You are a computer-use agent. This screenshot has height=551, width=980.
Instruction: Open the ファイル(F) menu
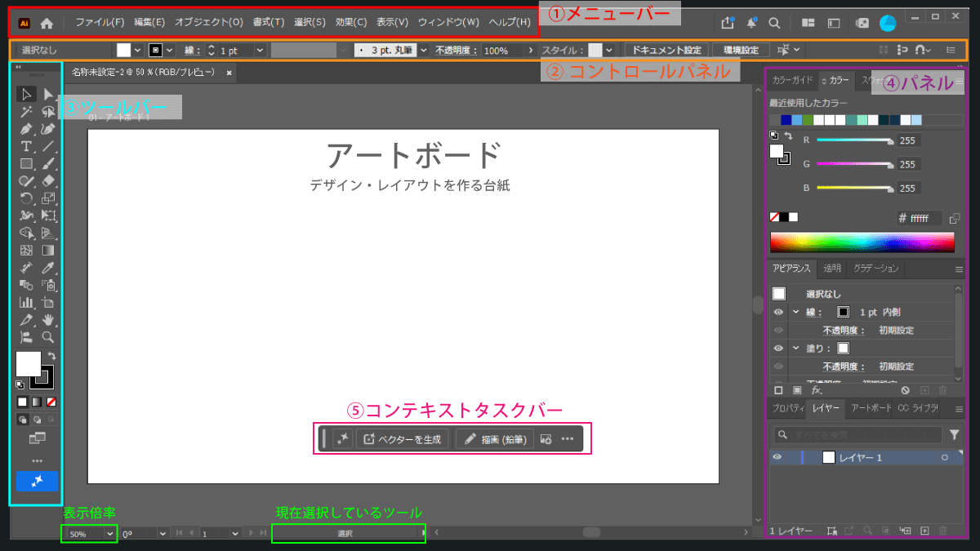(x=100, y=22)
